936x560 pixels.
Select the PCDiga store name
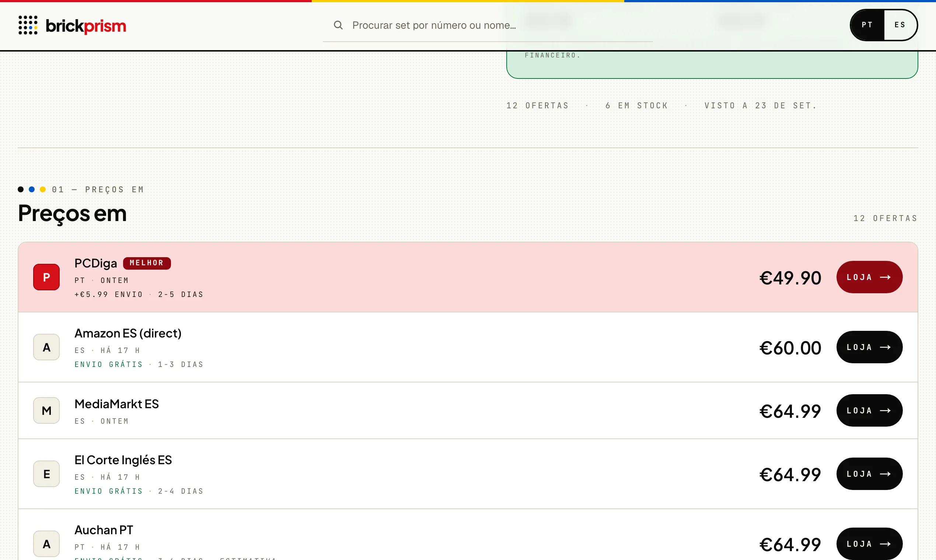95,263
